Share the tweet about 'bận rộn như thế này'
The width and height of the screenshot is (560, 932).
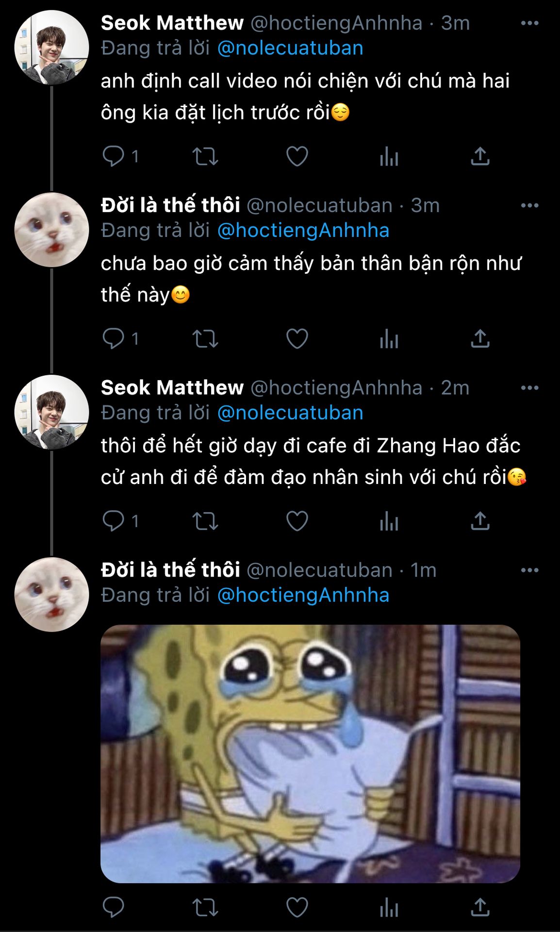click(x=480, y=339)
